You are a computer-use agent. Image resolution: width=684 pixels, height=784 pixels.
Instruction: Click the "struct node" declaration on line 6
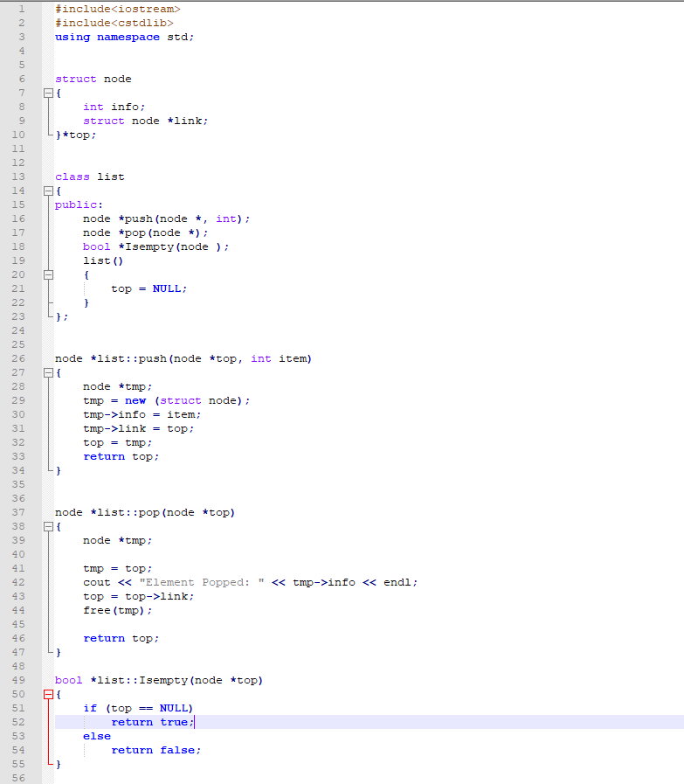coord(93,79)
